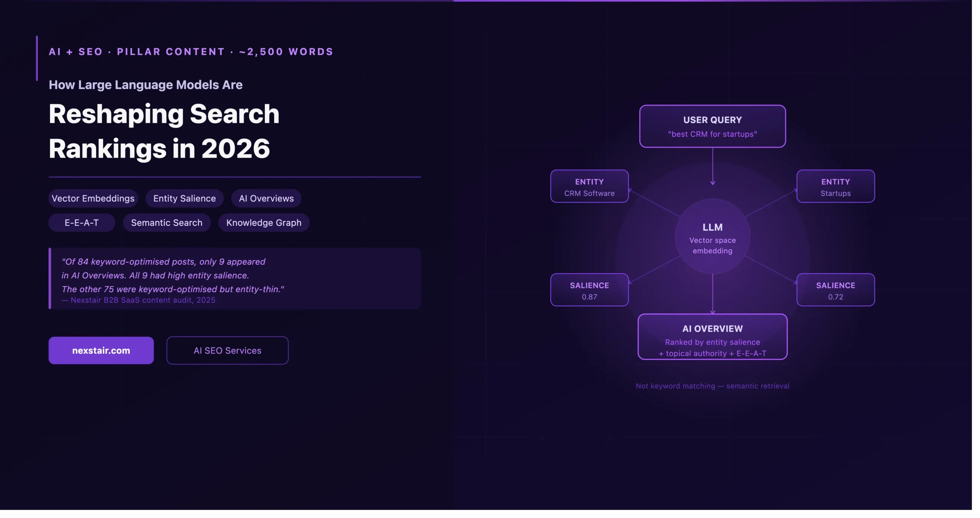Click 'Ranked by entity salience' text

712,342
